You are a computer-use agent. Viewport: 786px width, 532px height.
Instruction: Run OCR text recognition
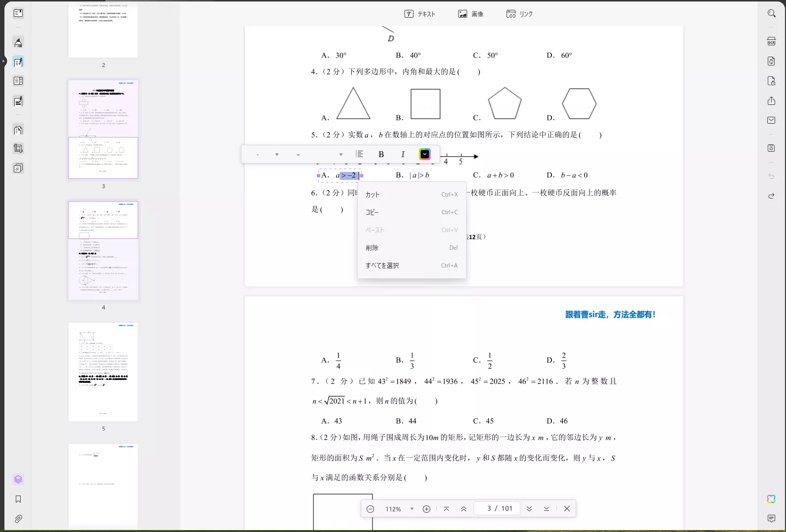(x=771, y=41)
